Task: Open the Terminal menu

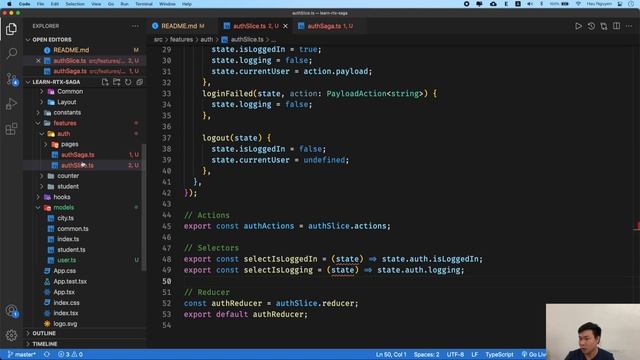Action: pos(144,4)
